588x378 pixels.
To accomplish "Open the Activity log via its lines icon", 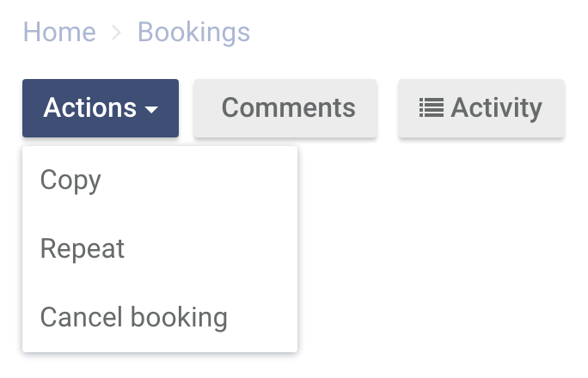I will coord(432,107).
